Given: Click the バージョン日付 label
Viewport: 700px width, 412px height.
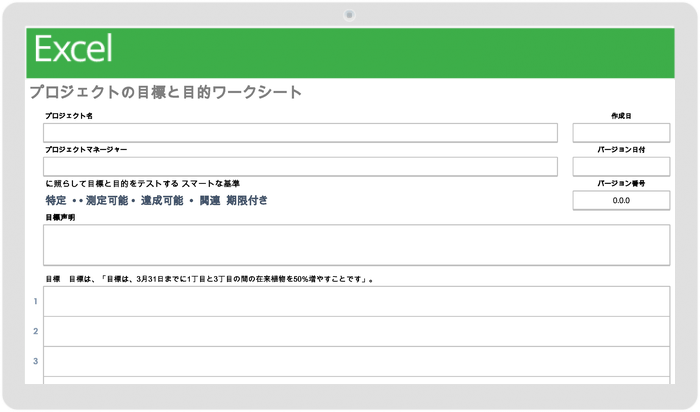Looking at the screenshot, I should 621,150.
